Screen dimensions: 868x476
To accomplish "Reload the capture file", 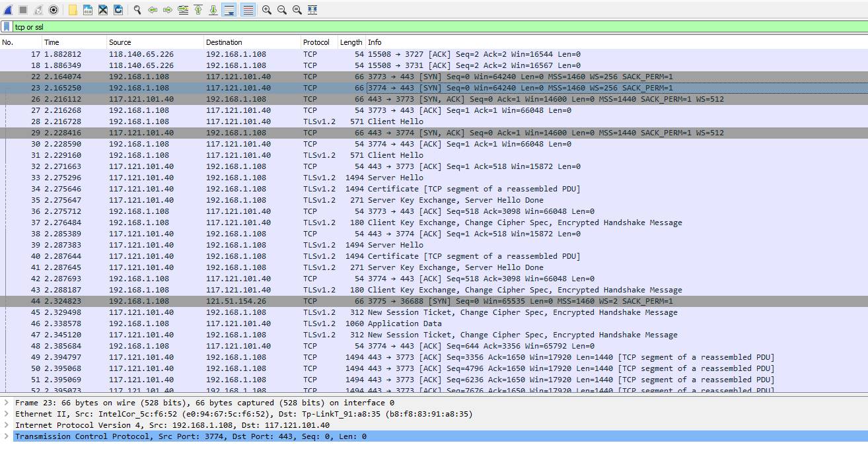I will point(118,10).
